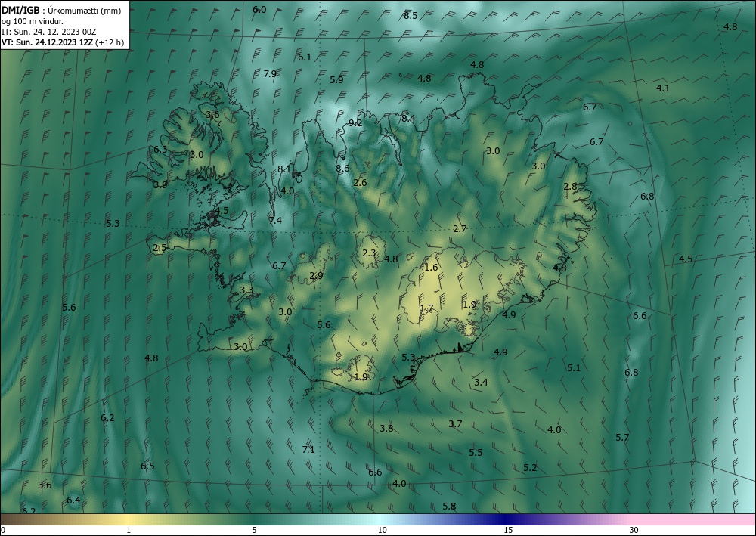Image resolution: width=756 pixels, height=536 pixels.
Task: Click the 8.4 value on the north coast
Action: (408, 118)
